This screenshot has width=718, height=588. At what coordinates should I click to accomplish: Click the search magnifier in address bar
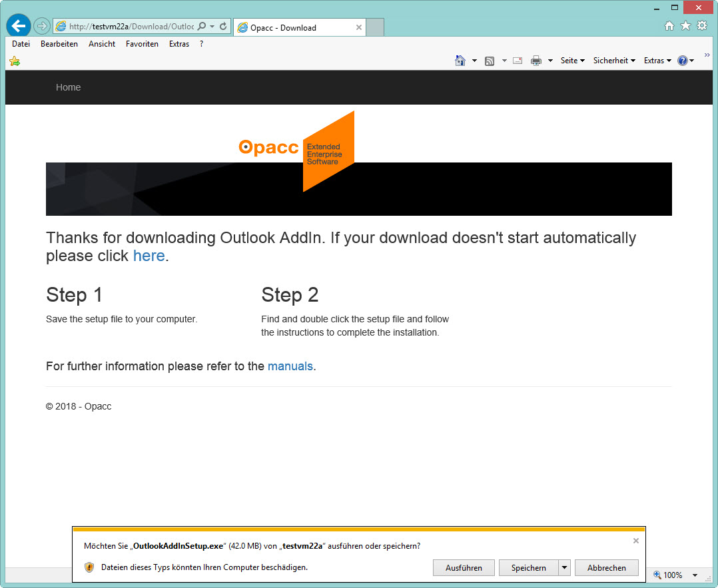201,26
